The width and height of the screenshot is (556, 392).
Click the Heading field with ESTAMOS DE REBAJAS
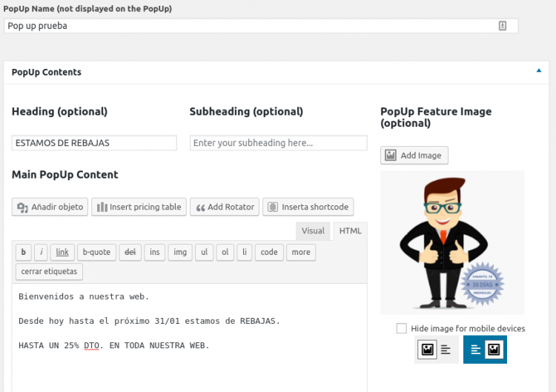(x=94, y=143)
